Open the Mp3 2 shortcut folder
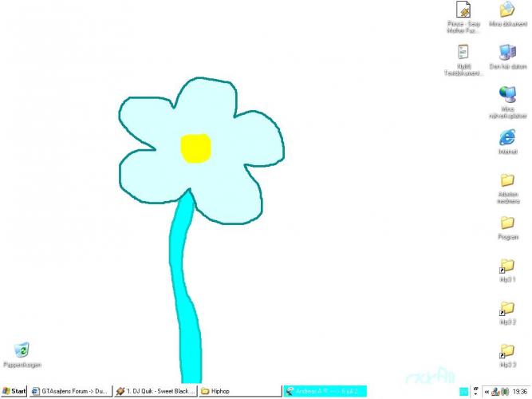This screenshot has width=532, height=399. click(507, 308)
